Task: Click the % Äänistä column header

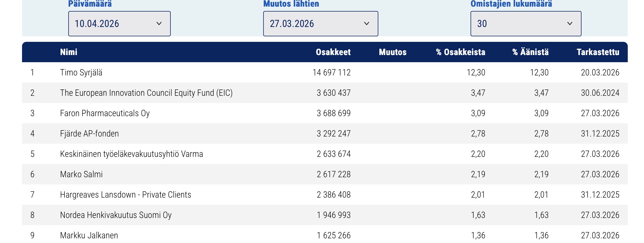Action: point(530,52)
